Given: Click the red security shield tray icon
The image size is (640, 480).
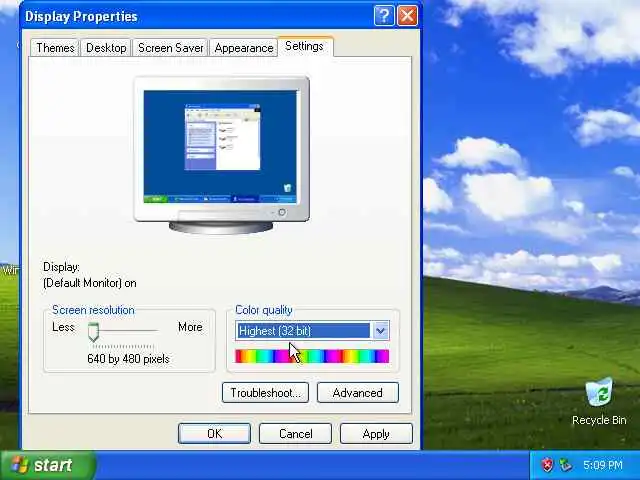Looking at the screenshot, I should pos(547,465).
